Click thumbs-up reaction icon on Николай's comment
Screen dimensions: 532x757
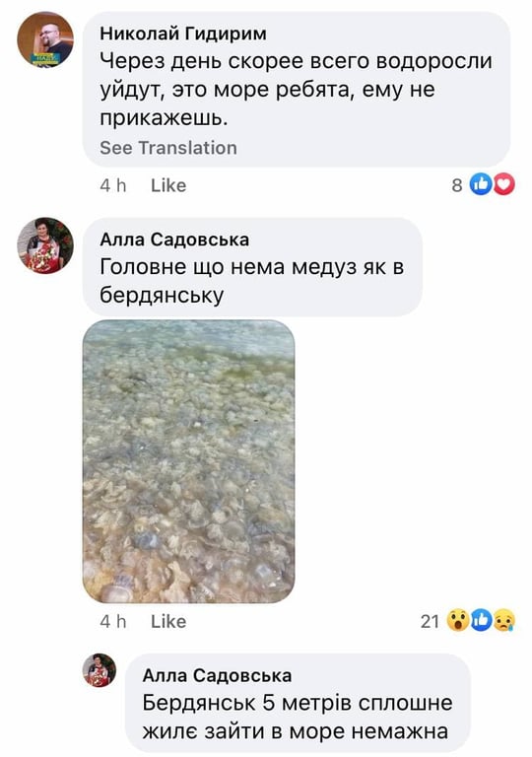pos(481,184)
